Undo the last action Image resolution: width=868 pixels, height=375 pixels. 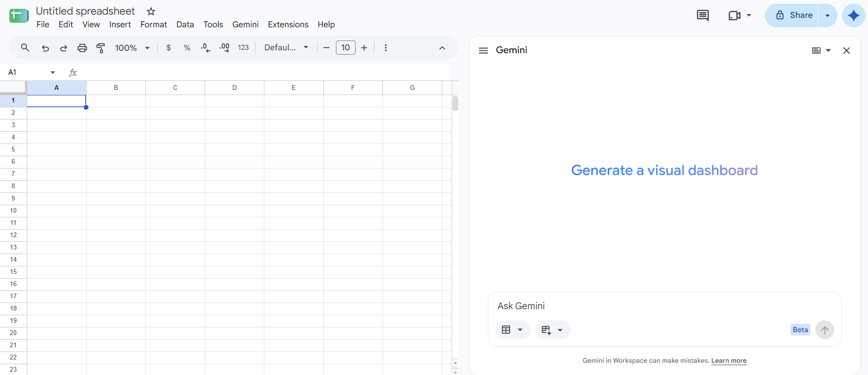tap(45, 48)
